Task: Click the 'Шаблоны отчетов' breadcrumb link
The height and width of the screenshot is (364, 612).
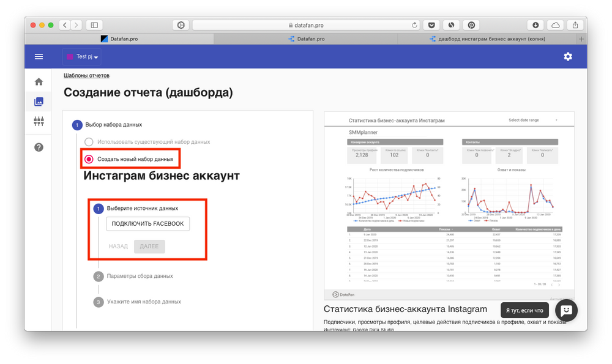Action: [87, 75]
